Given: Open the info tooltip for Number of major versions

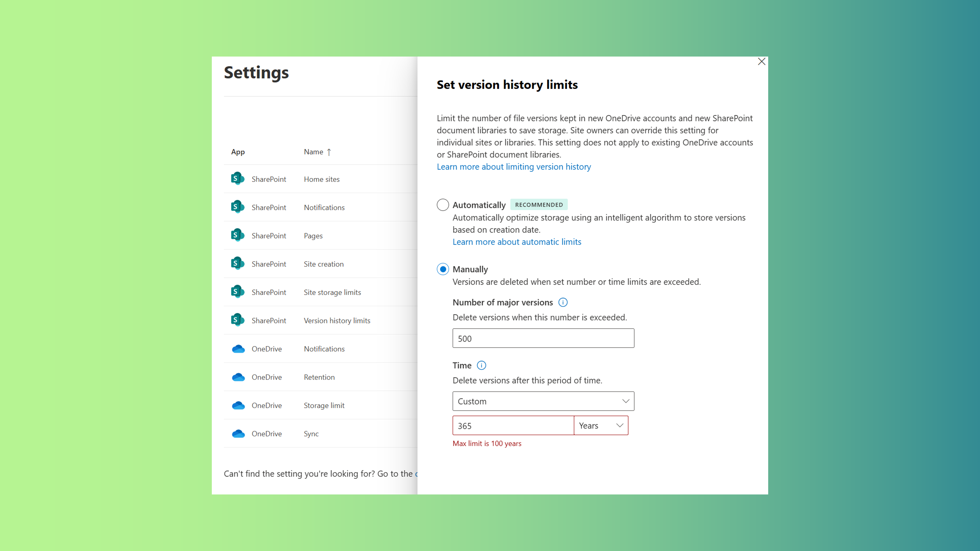Looking at the screenshot, I should tap(563, 302).
